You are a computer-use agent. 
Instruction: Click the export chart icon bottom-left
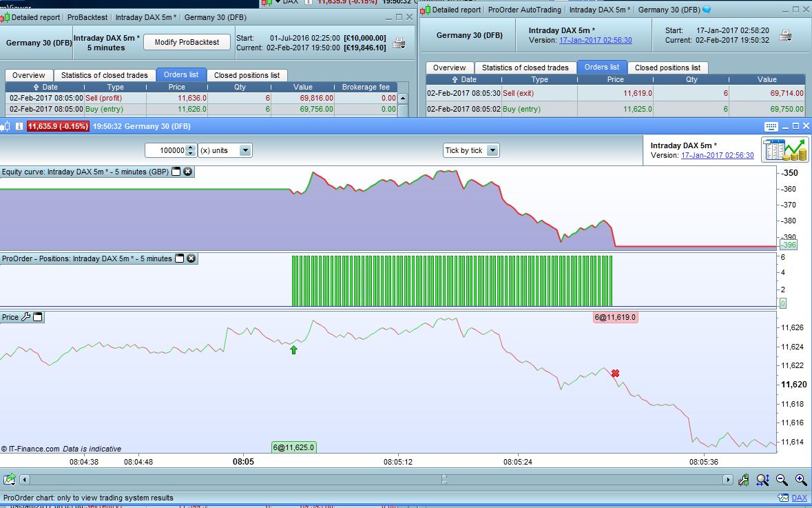click(10, 480)
